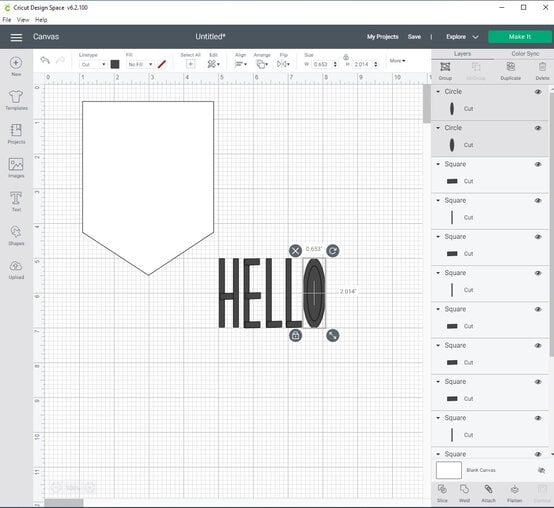The image size is (554, 508).
Task: Add Text with the Text tool
Action: tap(16, 201)
